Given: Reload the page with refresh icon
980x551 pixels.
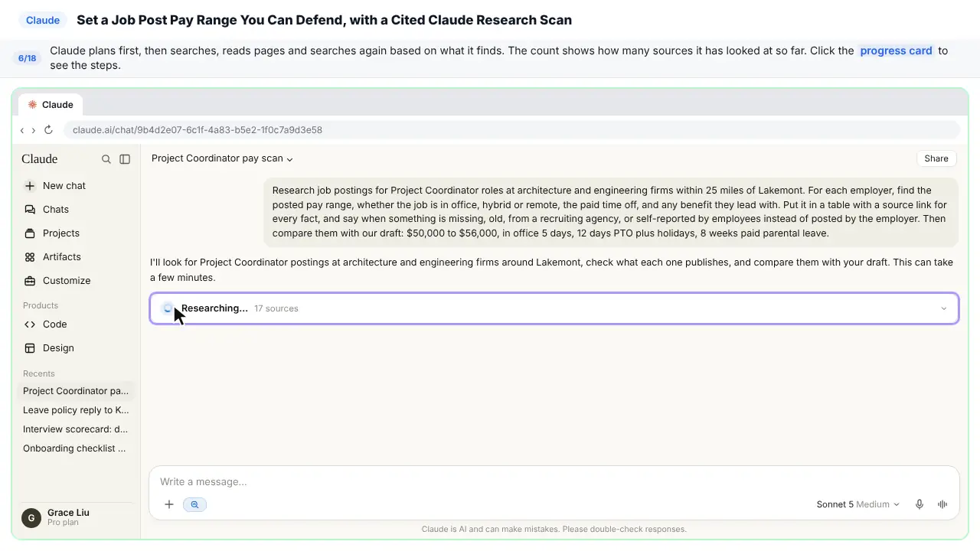Looking at the screenshot, I should [48, 130].
